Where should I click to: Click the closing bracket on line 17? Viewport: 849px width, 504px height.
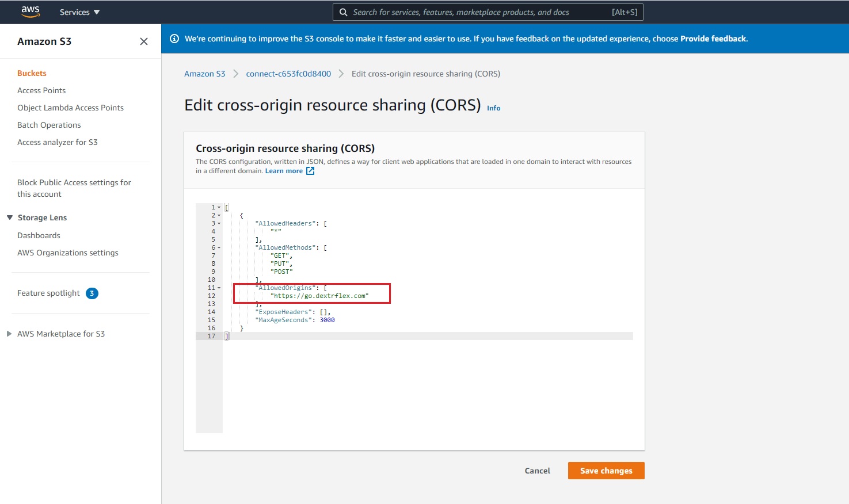coord(227,336)
